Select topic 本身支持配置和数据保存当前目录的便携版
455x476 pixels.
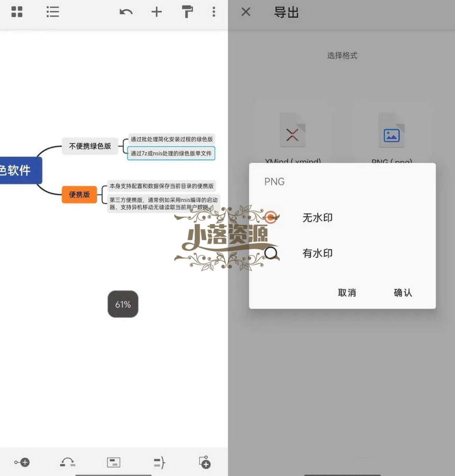tap(161, 186)
